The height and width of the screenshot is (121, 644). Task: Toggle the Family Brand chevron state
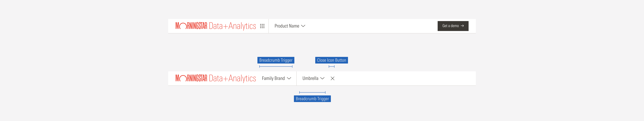click(x=290, y=78)
